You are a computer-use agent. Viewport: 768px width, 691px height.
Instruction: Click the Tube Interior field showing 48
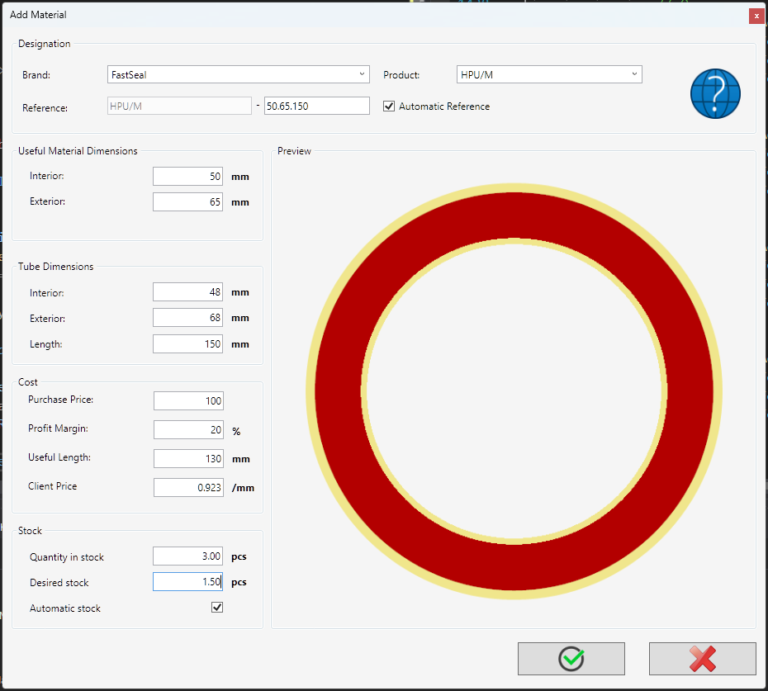point(188,292)
